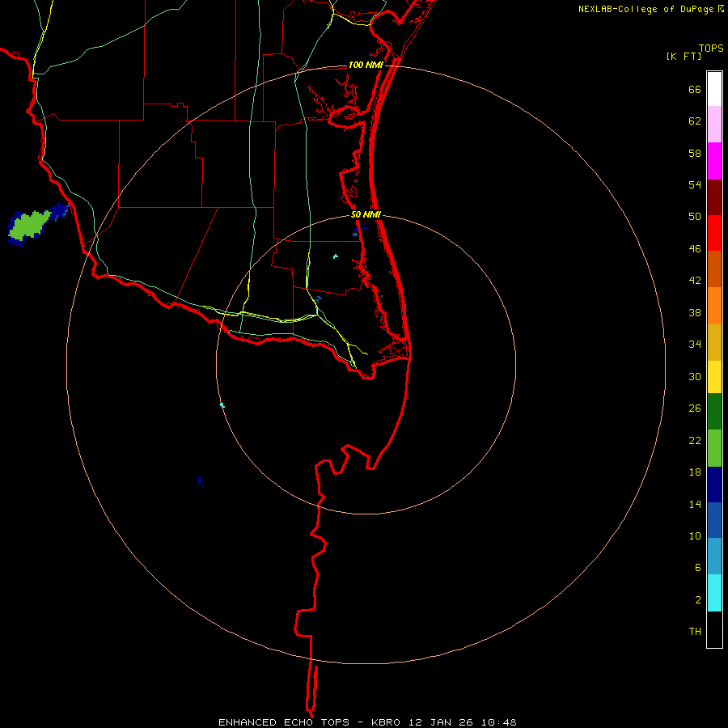The image size is (728, 728).
Task: Click the 'KBRO' station identifier
Action: click(x=387, y=722)
